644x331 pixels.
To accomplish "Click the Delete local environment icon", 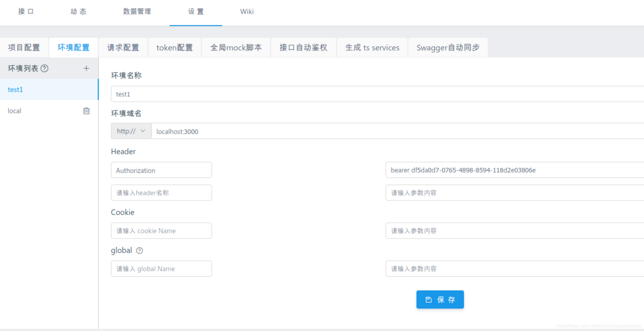I will (86, 111).
